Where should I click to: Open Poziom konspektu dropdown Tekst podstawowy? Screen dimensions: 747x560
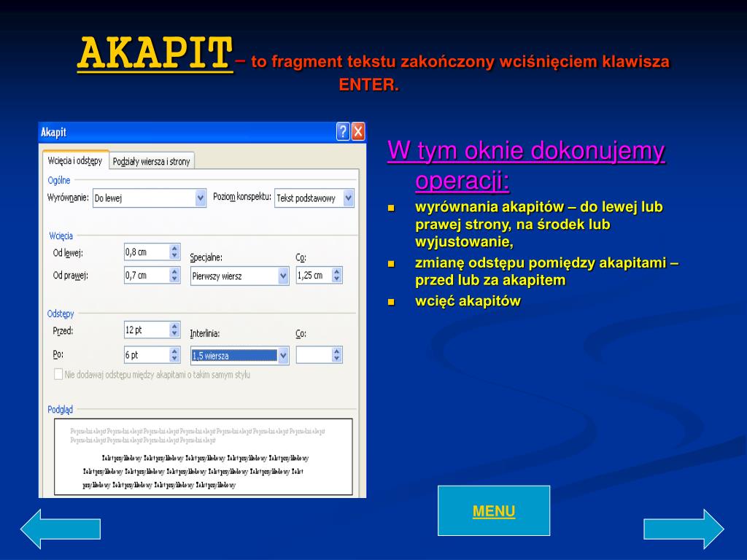tap(314, 198)
